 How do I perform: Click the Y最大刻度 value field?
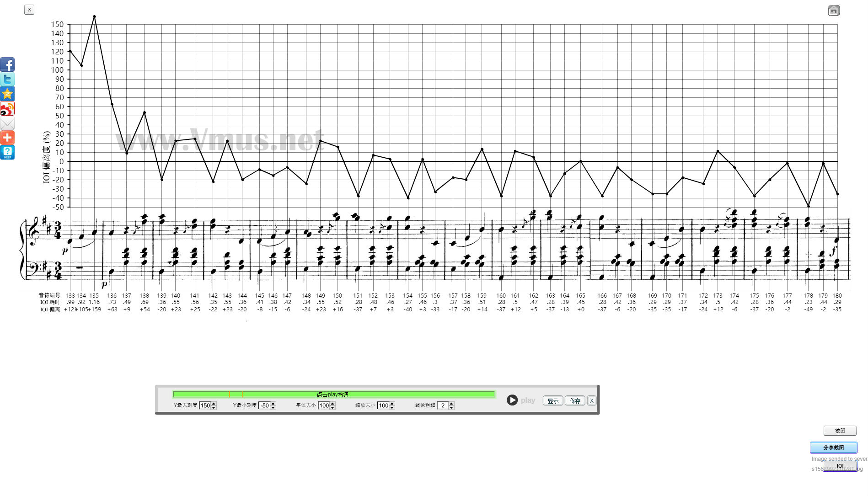click(x=205, y=405)
